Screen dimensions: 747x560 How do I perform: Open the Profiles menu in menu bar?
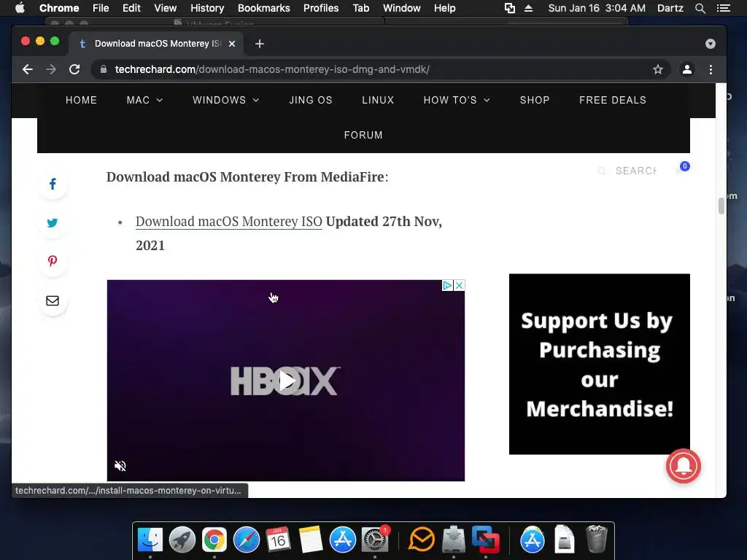pyautogui.click(x=321, y=8)
